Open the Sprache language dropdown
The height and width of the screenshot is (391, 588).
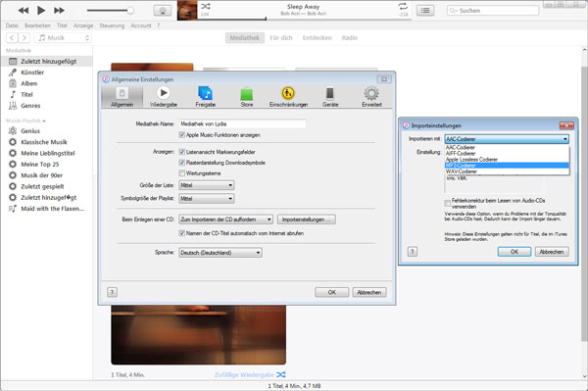pos(220,253)
